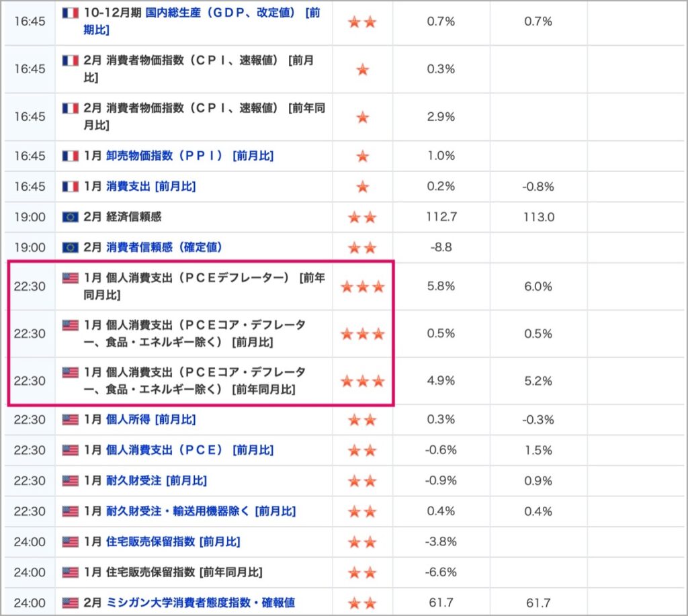Open the ミシガン大学消費者態度指数・確報値 link
This screenshot has height=616, width=688.
tap(200, 603)
